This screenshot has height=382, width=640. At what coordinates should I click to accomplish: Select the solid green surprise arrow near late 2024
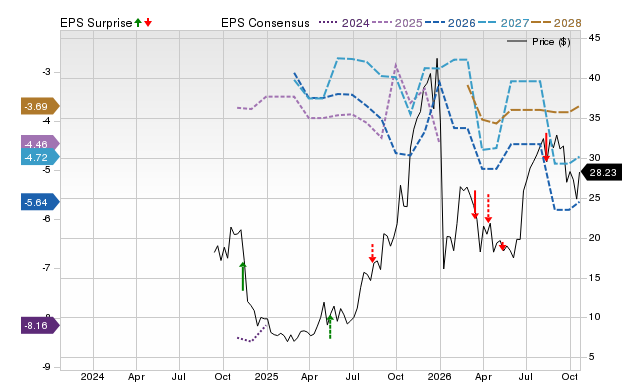click(243, 276)
